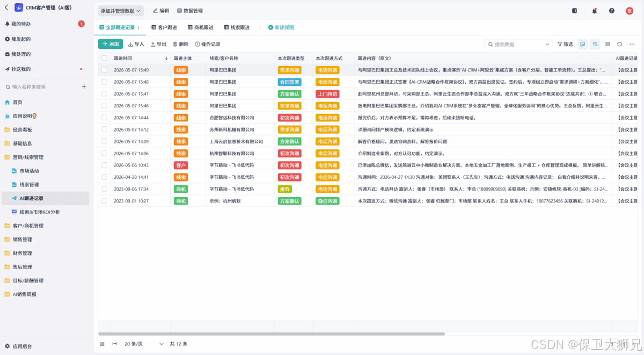Open 数据管理 in top bar

(x=190, y=11)
